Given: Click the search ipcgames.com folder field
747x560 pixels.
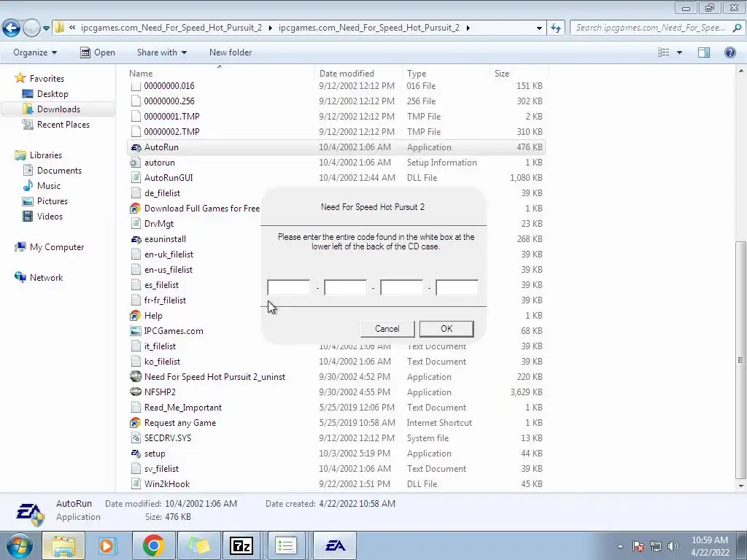Looking at the screenshot, I should (x=651, y=28).
